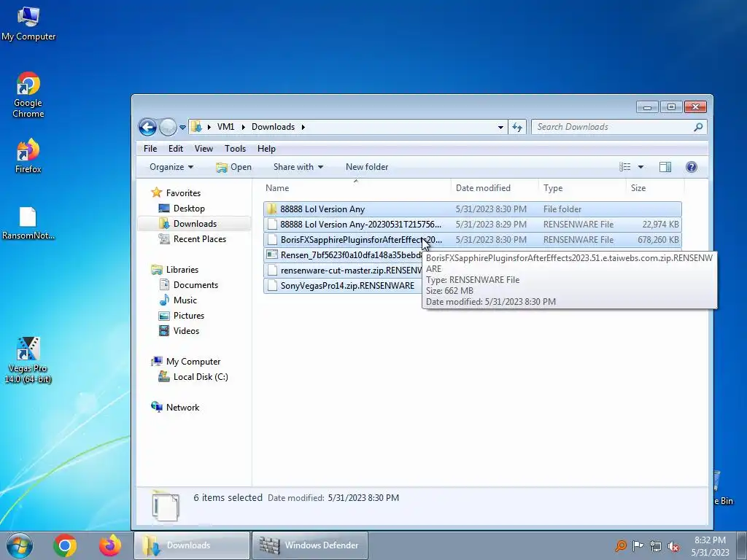
Task: Open the Share with dropdown
Action: coord(298,167)
